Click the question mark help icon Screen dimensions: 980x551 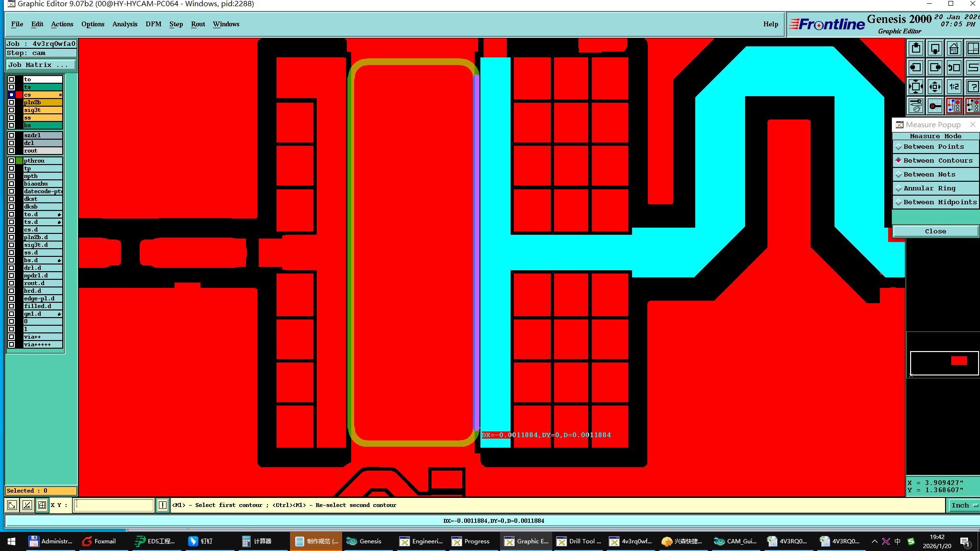click(x=972, y=87)
